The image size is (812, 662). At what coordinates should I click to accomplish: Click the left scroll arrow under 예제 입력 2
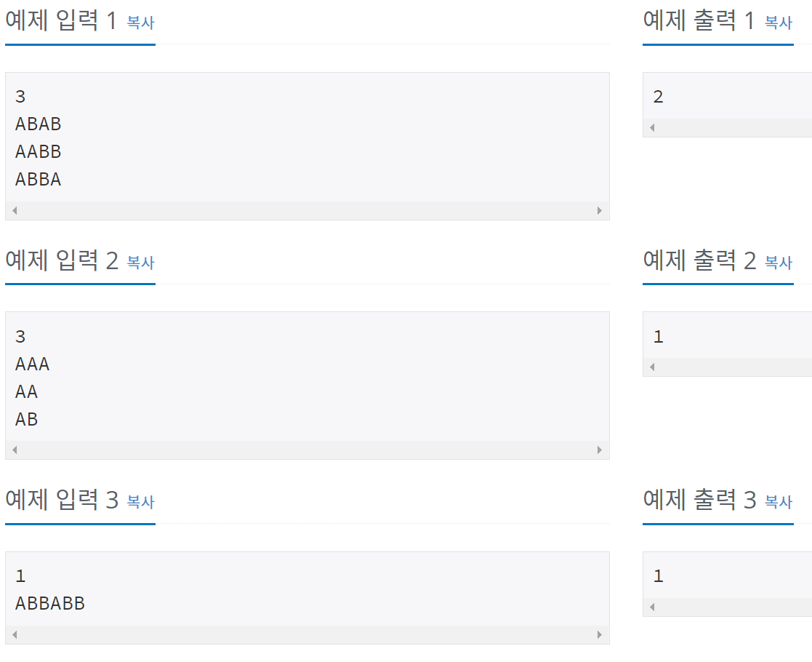(x=13, y=450)
